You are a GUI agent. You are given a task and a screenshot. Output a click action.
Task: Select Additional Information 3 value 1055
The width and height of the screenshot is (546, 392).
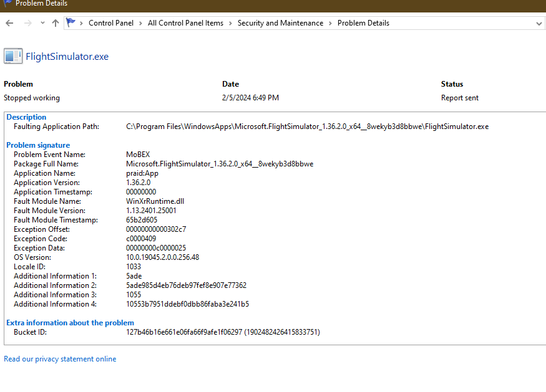pyautogui.click(x=134, y=295)
